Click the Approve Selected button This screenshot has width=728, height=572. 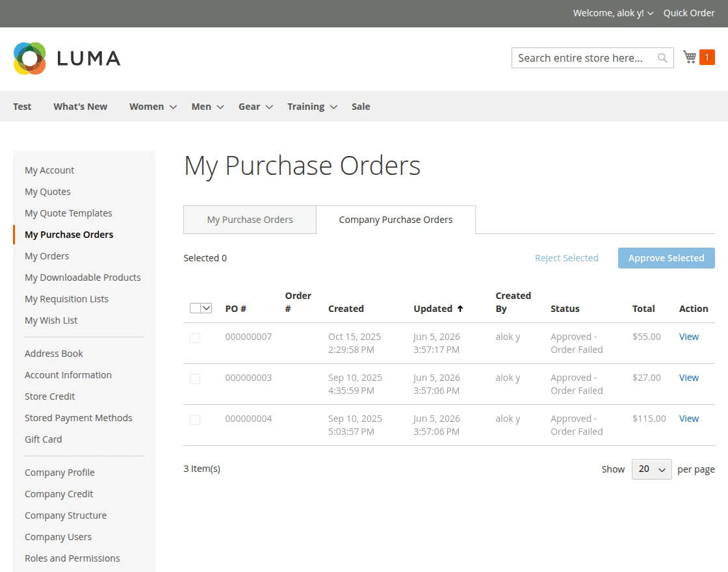coord(666,257)
